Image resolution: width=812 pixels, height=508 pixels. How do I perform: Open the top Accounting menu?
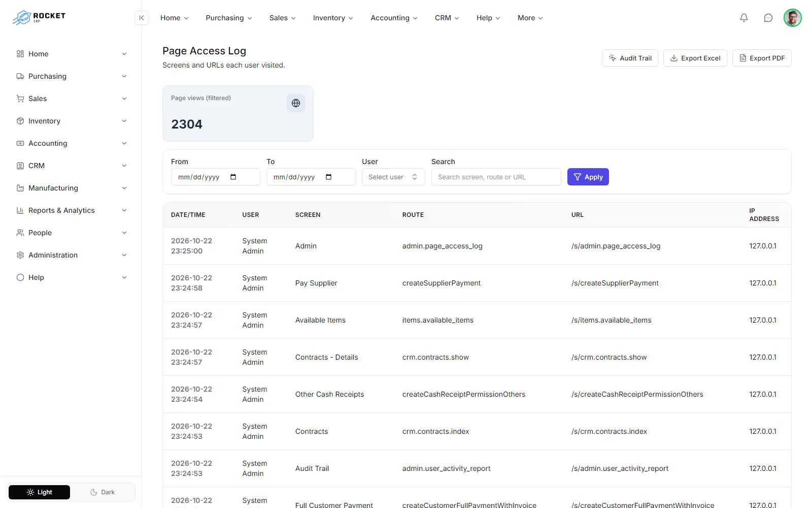[394, 18]
